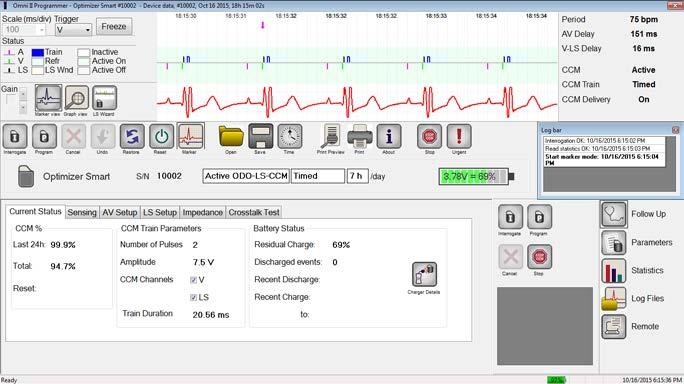The image size is (684, 384).
Task: Click the Active On status swatch
Action: [83, 62]
